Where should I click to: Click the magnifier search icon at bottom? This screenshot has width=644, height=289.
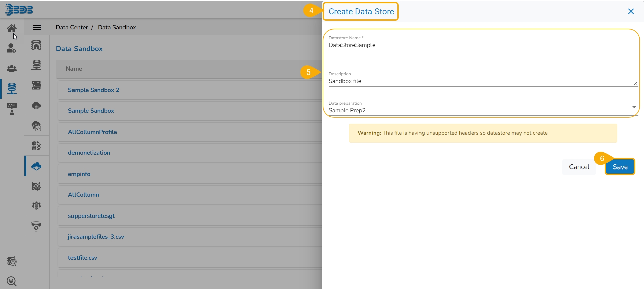point(12,281)
